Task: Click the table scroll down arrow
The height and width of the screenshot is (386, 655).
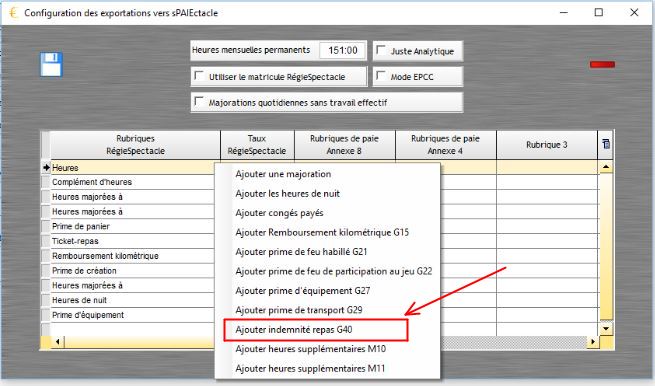Action: (606, 329)
